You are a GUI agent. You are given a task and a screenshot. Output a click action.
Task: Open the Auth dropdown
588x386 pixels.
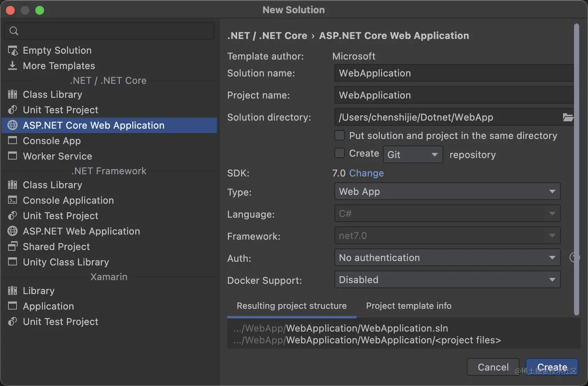[447, 258]
